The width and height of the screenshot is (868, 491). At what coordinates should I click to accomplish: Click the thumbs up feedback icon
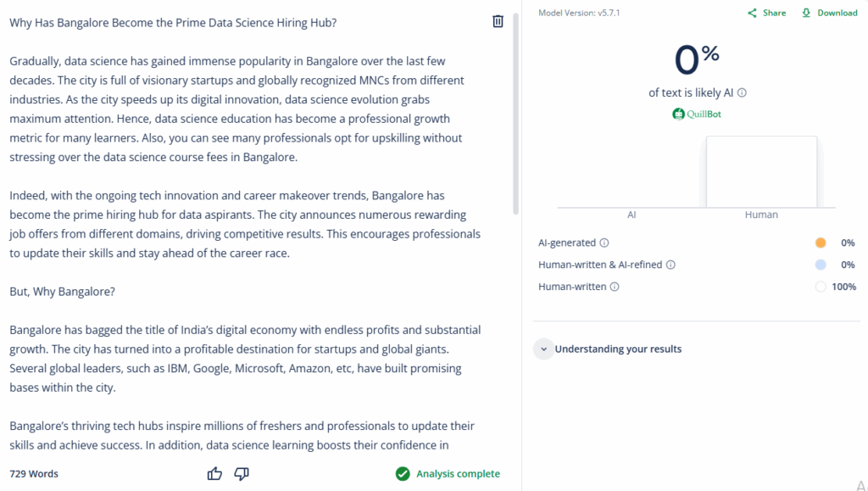tap(214, 474)
